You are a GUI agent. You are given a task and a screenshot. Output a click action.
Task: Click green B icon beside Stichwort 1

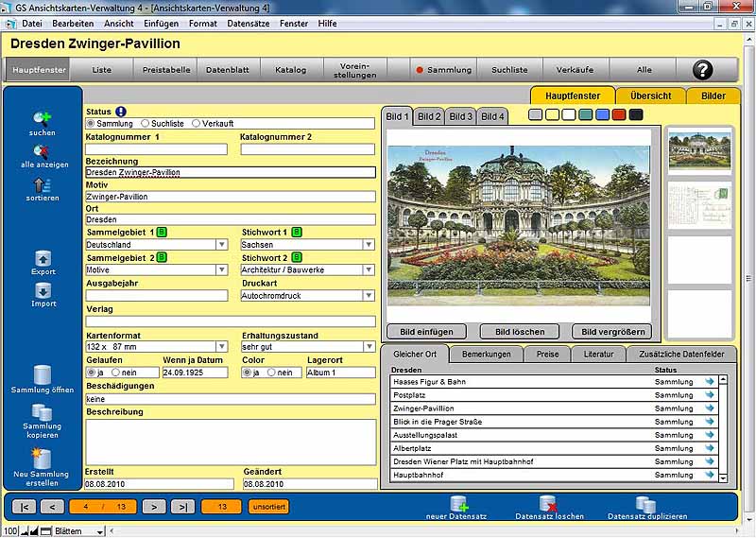(297, 232)
